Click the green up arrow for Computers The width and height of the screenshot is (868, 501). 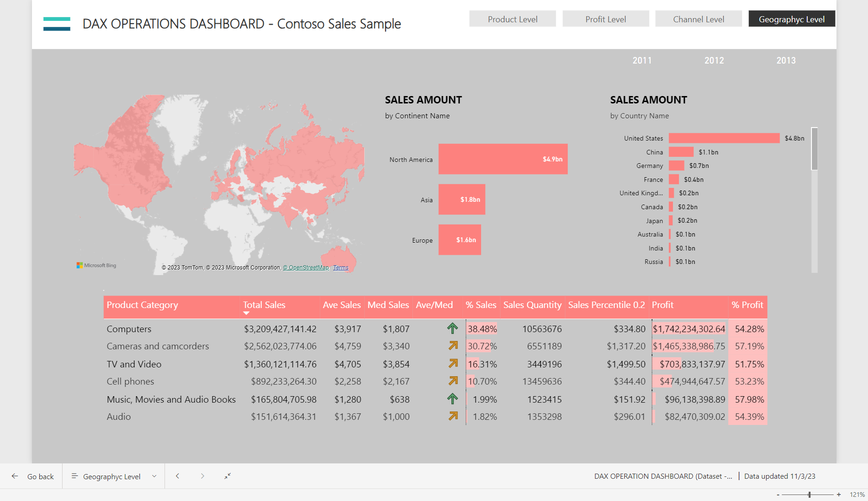tap(452, 328)
